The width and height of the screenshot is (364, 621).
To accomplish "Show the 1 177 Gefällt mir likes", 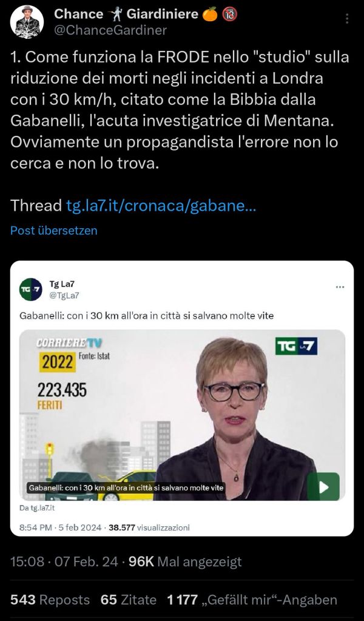I will (x=252, y=600).
